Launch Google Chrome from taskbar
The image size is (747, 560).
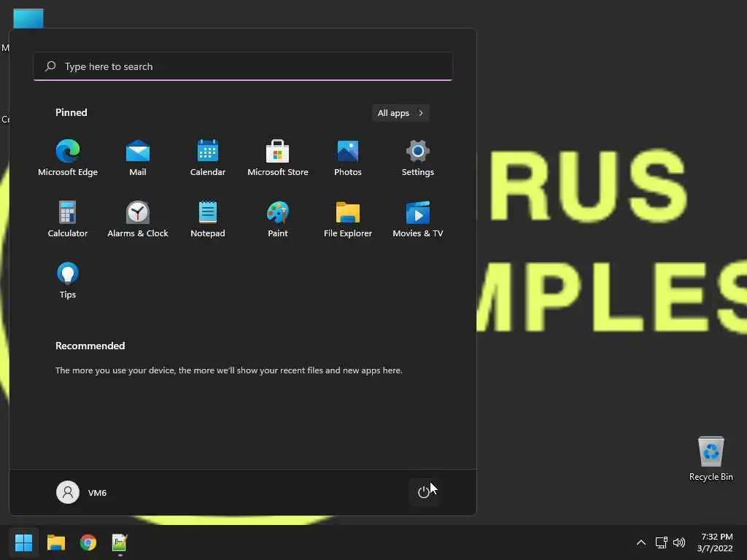[x=88, y=542]
